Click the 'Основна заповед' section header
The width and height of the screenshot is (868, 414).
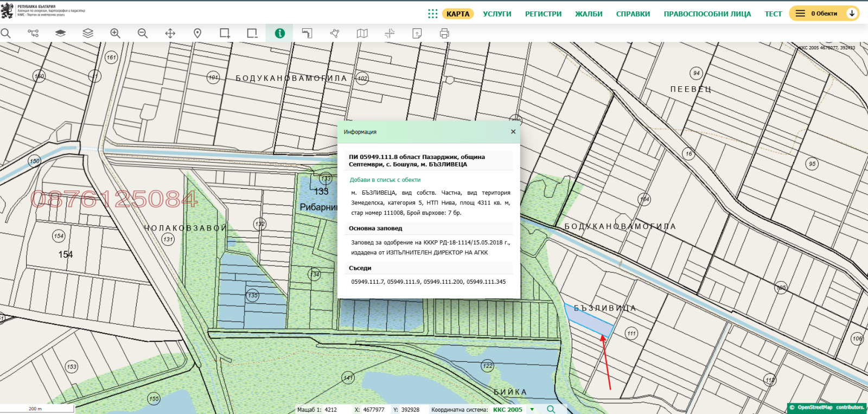(x=429, y=228)
